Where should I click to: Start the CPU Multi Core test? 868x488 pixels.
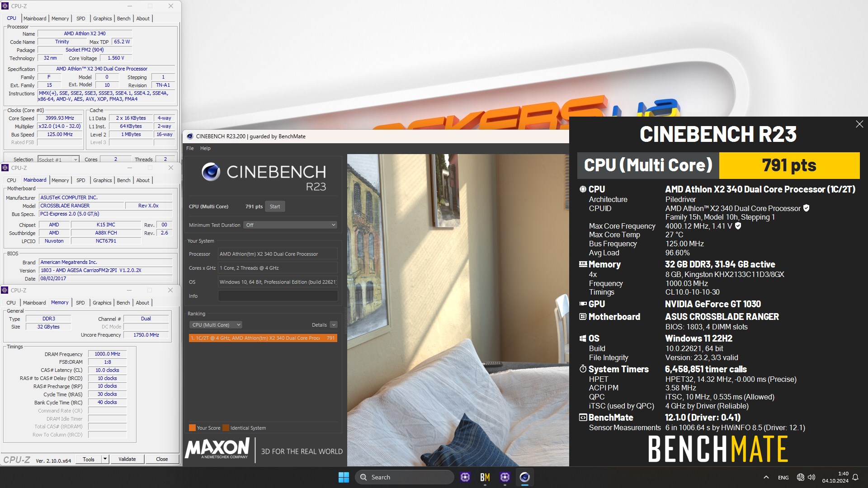[275, 206]
